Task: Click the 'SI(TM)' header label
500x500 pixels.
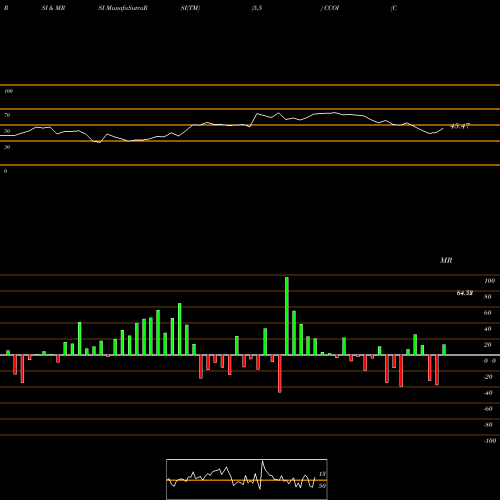Action: (190, 8)
